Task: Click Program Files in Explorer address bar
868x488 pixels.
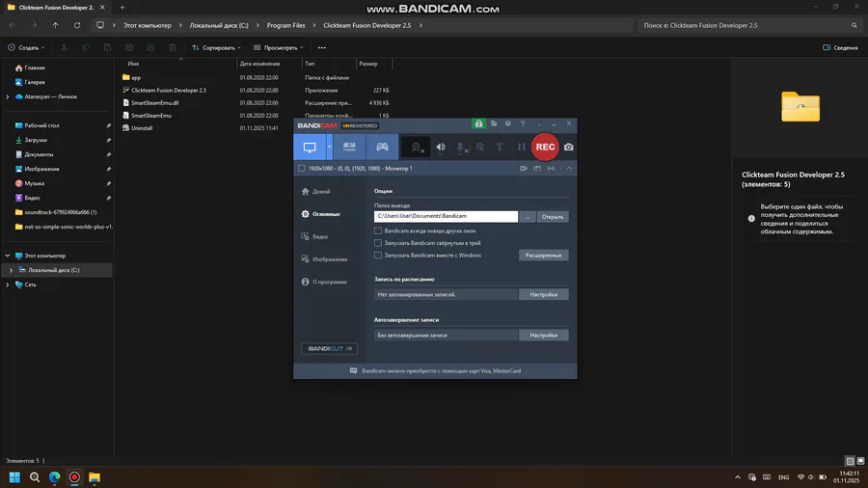Action: tap(285, 25)
